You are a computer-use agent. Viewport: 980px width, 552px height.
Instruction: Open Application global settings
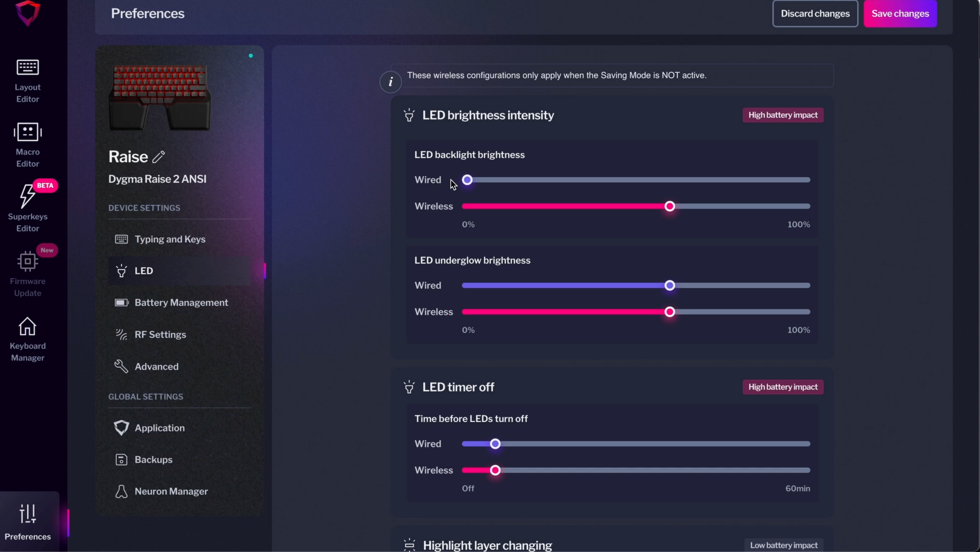click(x=159, y=428)
